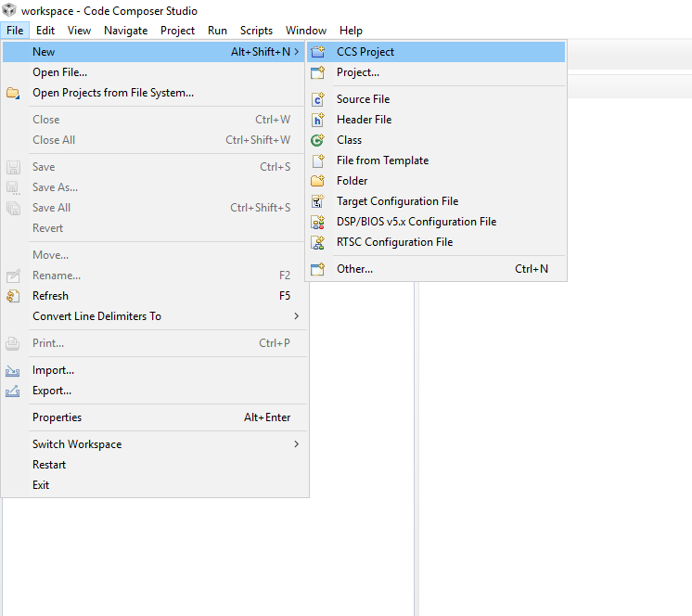Expand the Convert Line Delimiters To submenu
The width and height of the screenshot is (692, 616).
(x=296, y=316)
